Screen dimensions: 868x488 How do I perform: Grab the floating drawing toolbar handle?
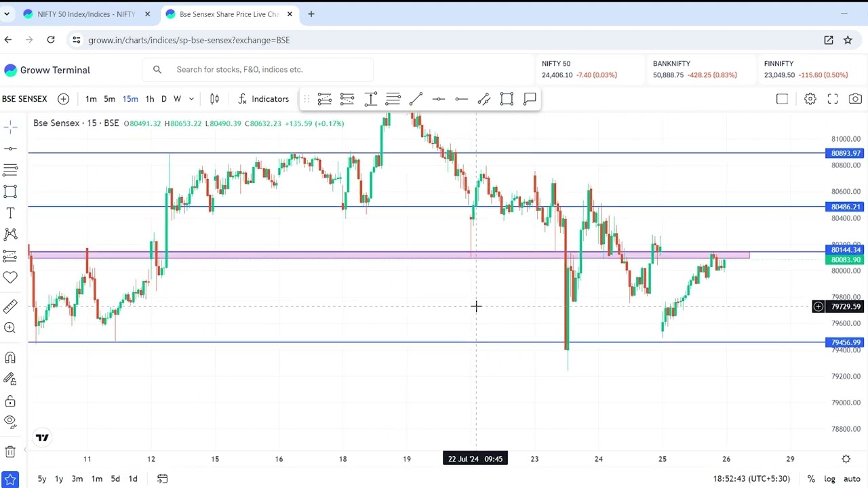click(x=307, y=99)
